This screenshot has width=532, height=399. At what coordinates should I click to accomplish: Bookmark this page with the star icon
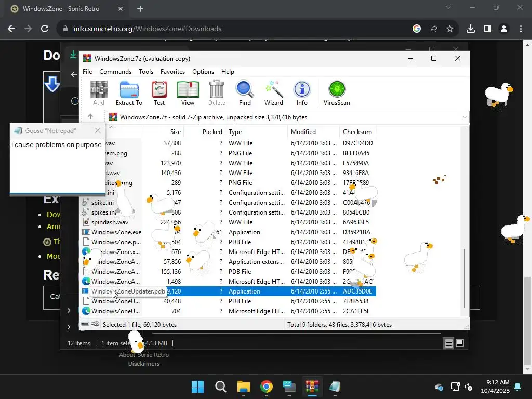(450, 29)
